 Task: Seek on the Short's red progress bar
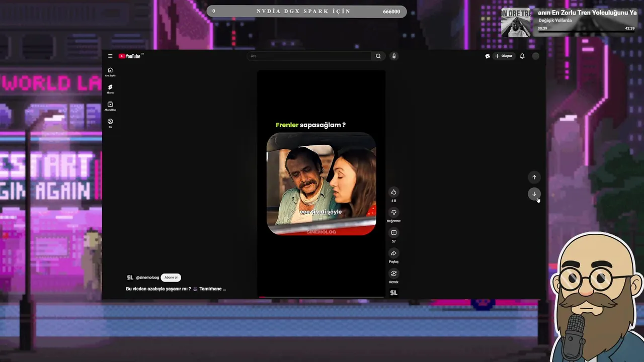tap(321, 297)
